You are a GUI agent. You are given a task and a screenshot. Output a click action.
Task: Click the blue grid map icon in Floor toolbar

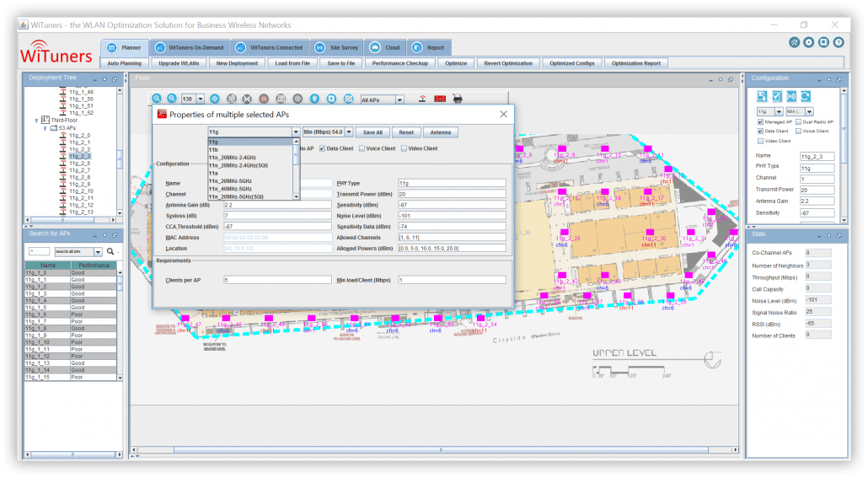coord(348,99)
